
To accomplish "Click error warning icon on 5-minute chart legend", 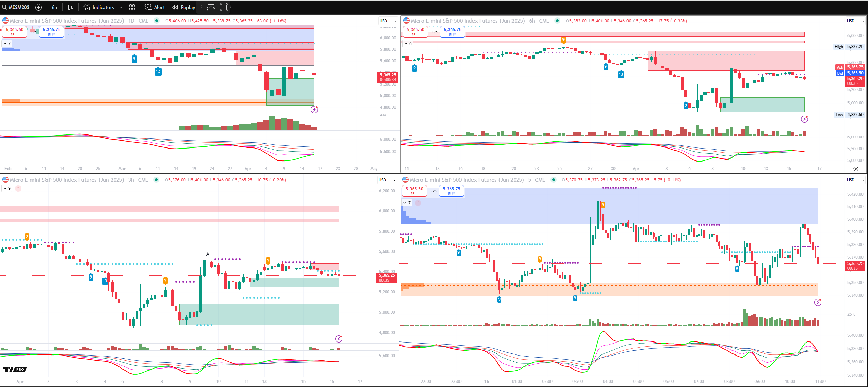I will pos(418,203).
